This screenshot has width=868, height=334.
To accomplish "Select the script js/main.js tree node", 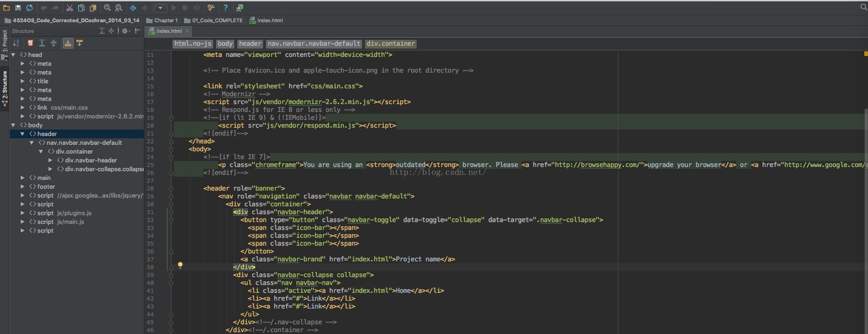I will pyautogui.click(x=56, y=222).
